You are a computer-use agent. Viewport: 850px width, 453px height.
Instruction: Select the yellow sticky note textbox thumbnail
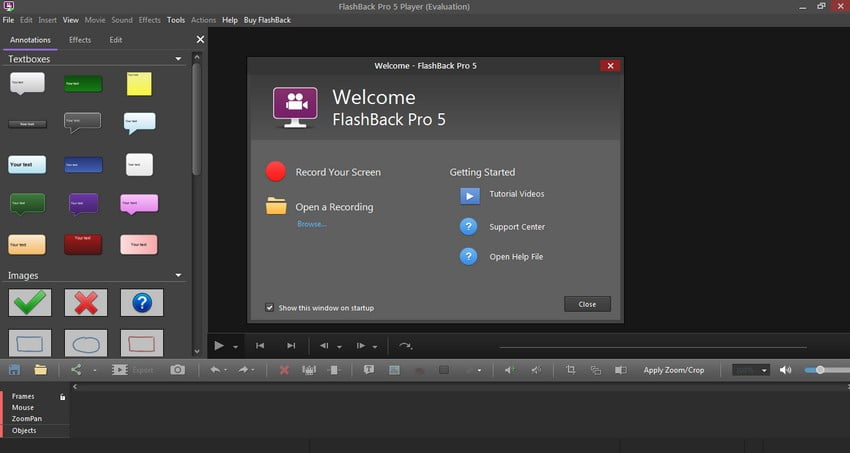tap(139, 84)
